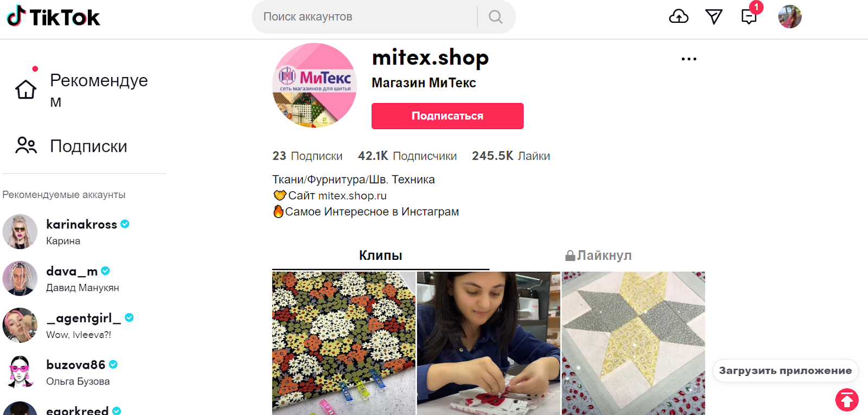The image size is (868, 415).
Task: Open the cloud upload video icon
Action: click(x=679, y=17)
